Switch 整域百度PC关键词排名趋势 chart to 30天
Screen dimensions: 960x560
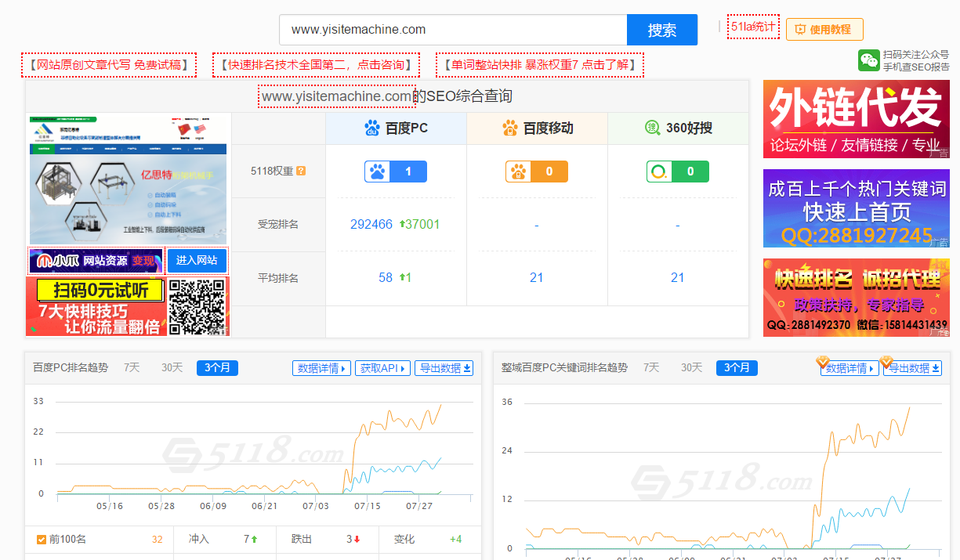coord(692,368)
